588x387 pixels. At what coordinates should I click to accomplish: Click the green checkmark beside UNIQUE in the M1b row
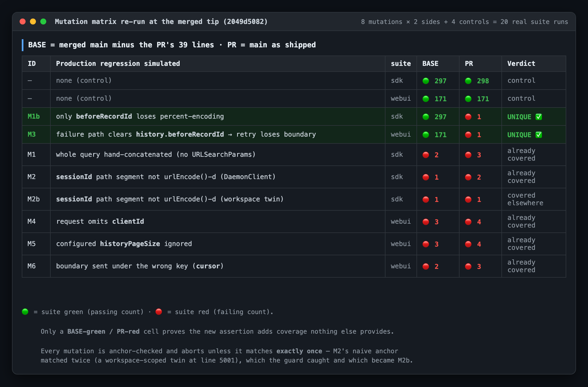539,117
